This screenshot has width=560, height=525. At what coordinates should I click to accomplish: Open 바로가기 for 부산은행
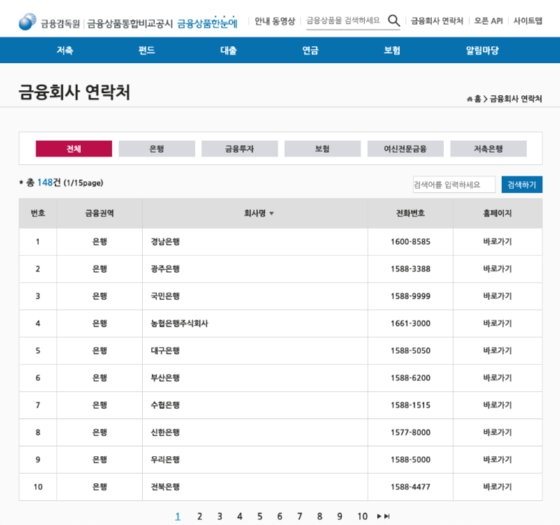tap(497, 378)
